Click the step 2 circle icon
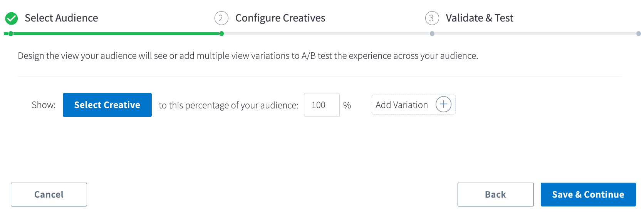This screenshot has height=213, width=644. click(221, 18)
